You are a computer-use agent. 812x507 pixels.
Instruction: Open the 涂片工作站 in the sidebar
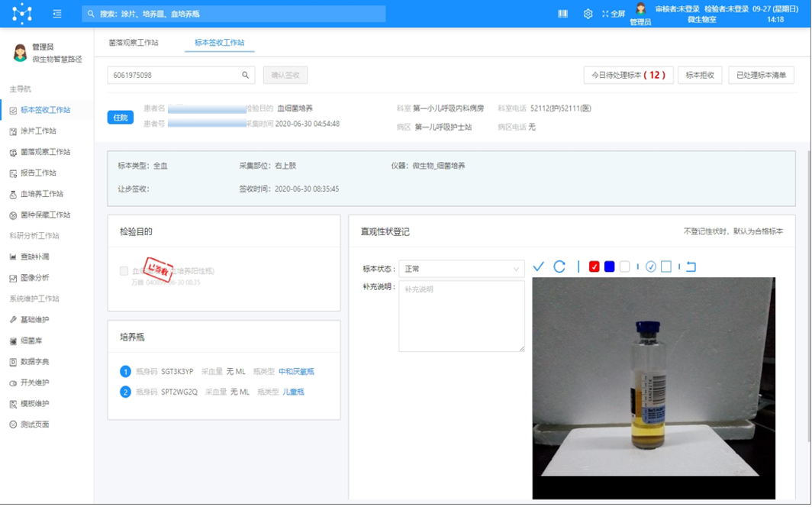point(47,133)
